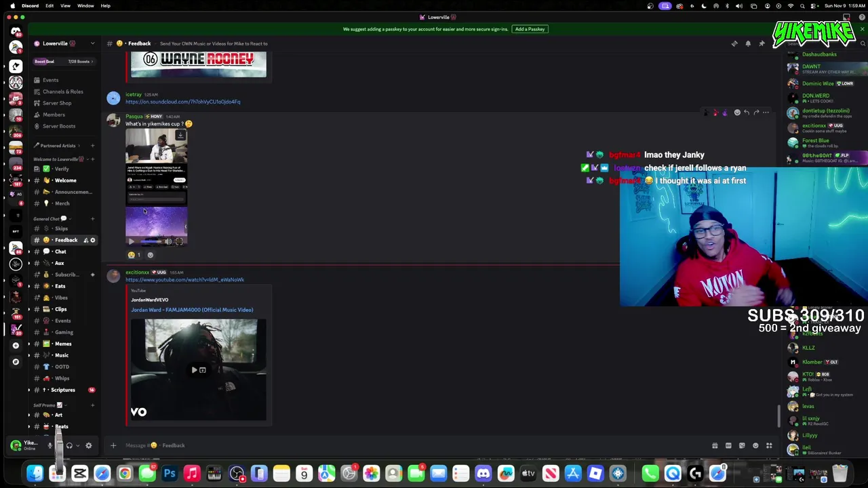Open Direct Messages home icon
Viewport: 868px width, 488px height.
(16, 31)
